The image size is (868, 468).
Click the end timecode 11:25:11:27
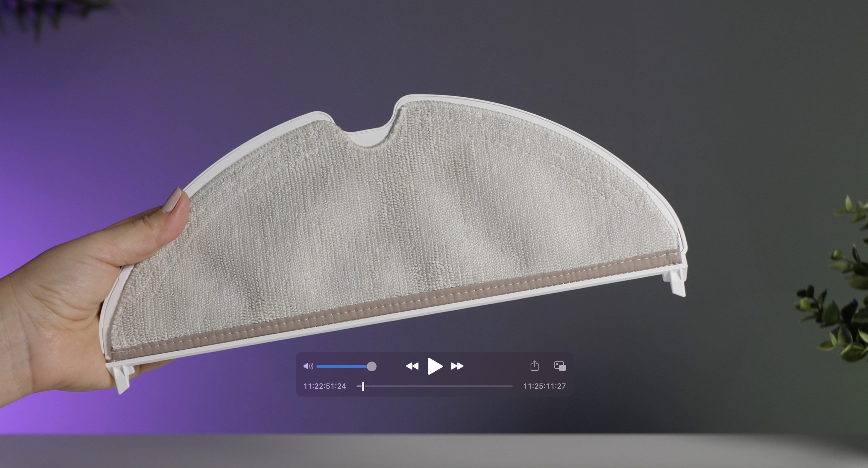click(544, 386)
